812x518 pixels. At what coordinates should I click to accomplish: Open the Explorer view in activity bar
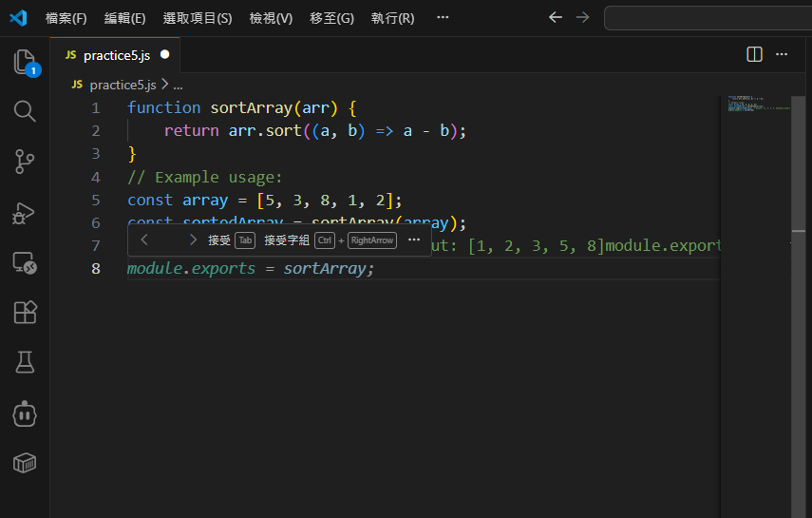click(x=25, y=63)
